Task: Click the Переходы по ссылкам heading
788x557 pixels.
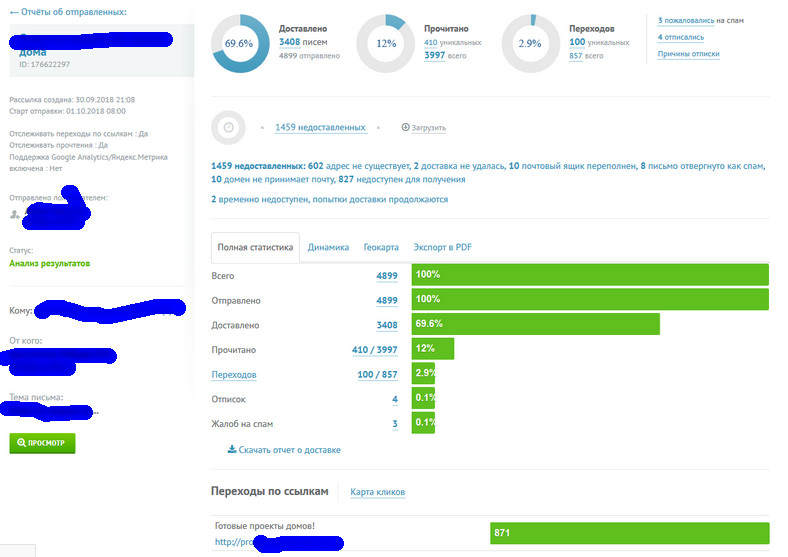Action: (x=270, y=491)
